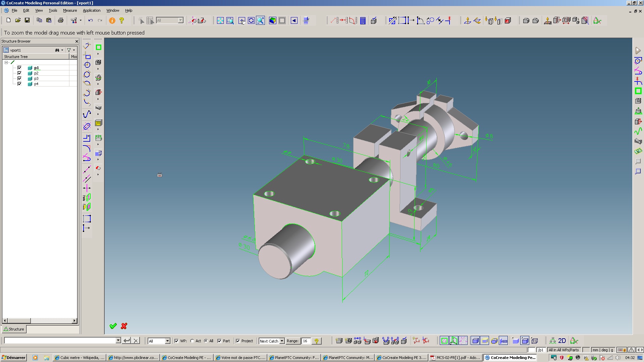Select the All radio button
The width and height of the screenshot is (644, 362).
(x=206, y=341)
